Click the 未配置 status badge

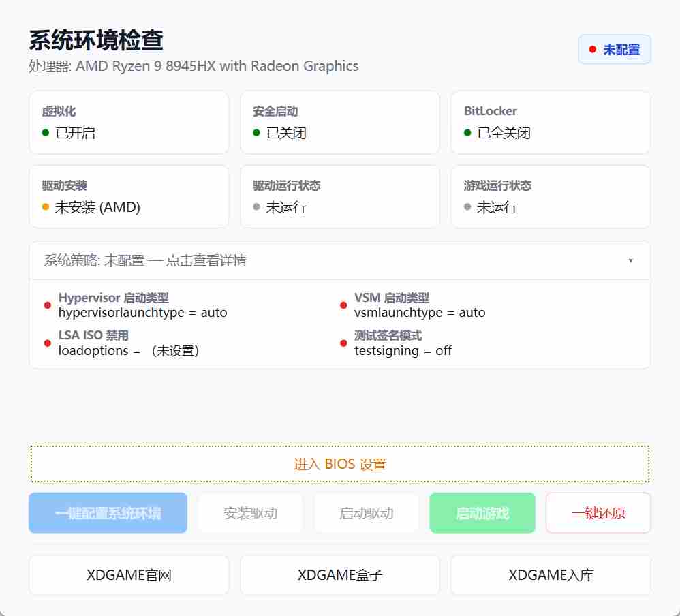click(x=614, y=50)
